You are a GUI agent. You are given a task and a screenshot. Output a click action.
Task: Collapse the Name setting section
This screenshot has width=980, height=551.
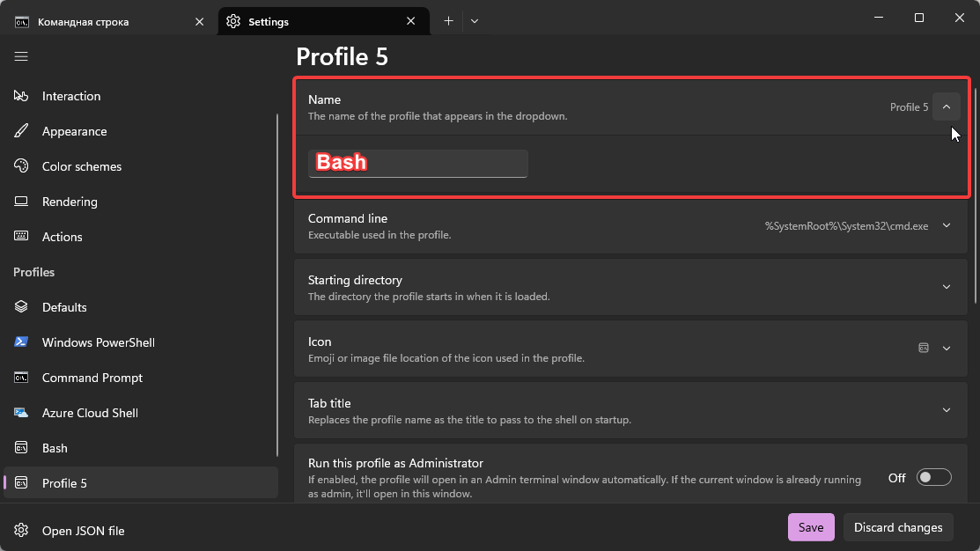pyautogui.click(x=947, y=107)
